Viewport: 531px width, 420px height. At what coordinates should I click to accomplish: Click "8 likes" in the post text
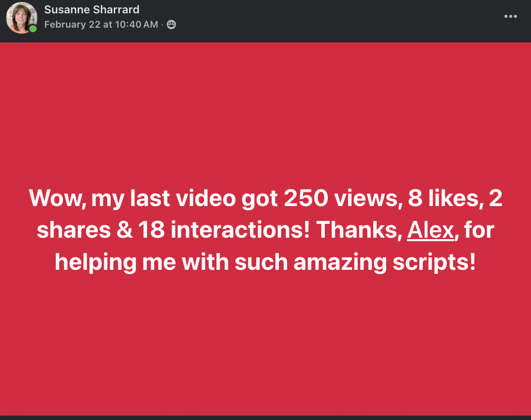coord(443,199)
